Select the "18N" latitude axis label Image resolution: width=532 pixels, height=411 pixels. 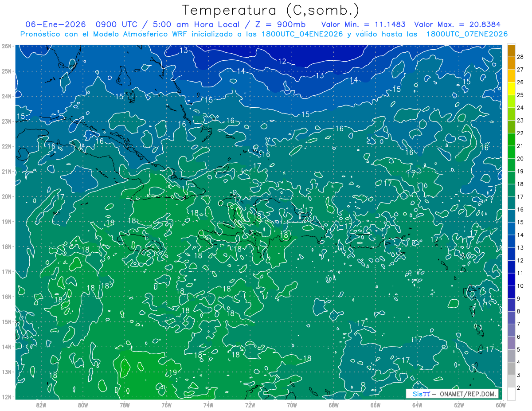6,246
